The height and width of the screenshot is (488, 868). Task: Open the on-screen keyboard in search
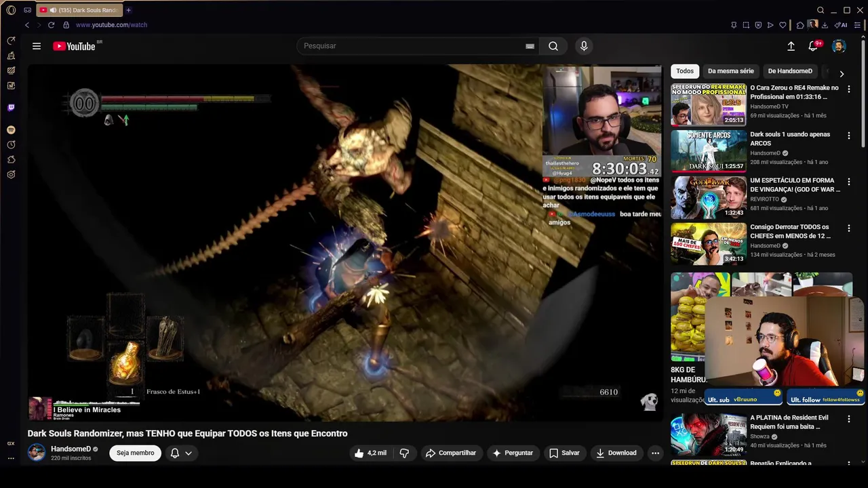point(530,46)
